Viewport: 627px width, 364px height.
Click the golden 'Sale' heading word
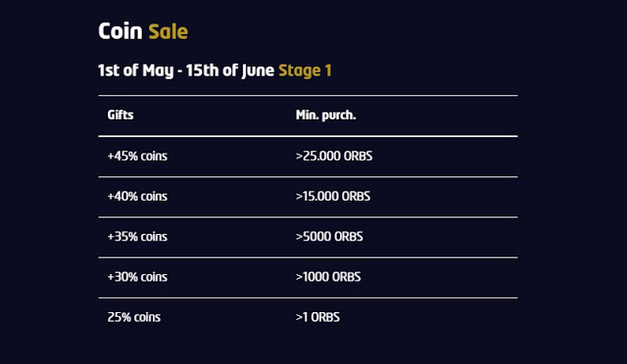pyautogui.click(x=168, y=31)
